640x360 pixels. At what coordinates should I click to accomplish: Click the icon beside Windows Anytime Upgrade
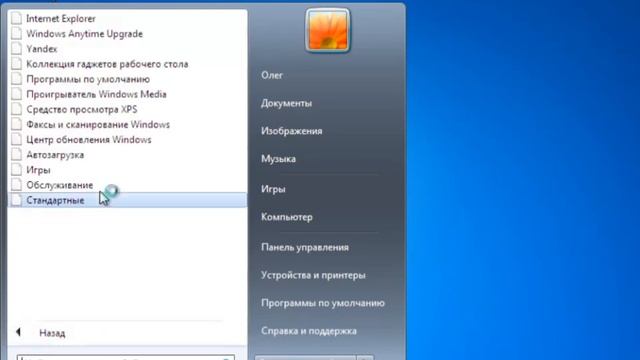pos(16,34)
